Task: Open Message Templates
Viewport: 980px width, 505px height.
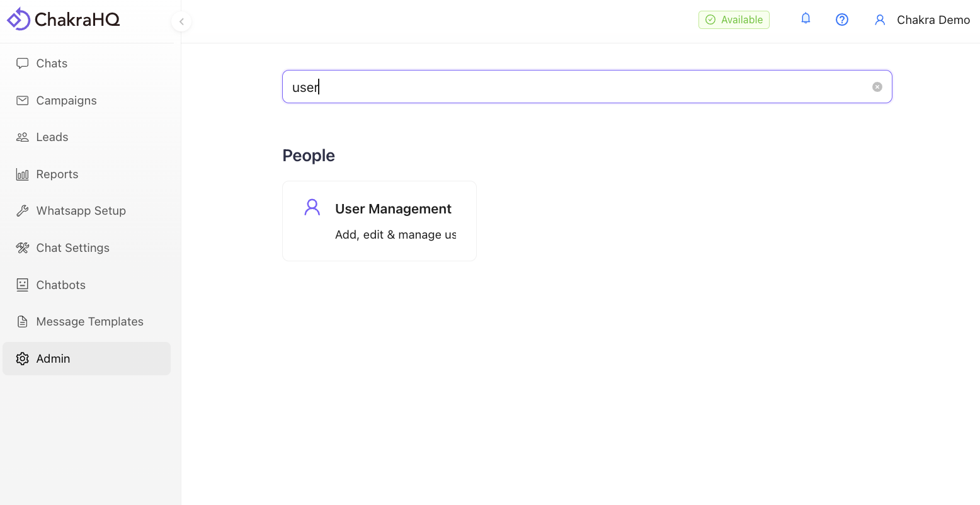Action: (x=86, y=321)
